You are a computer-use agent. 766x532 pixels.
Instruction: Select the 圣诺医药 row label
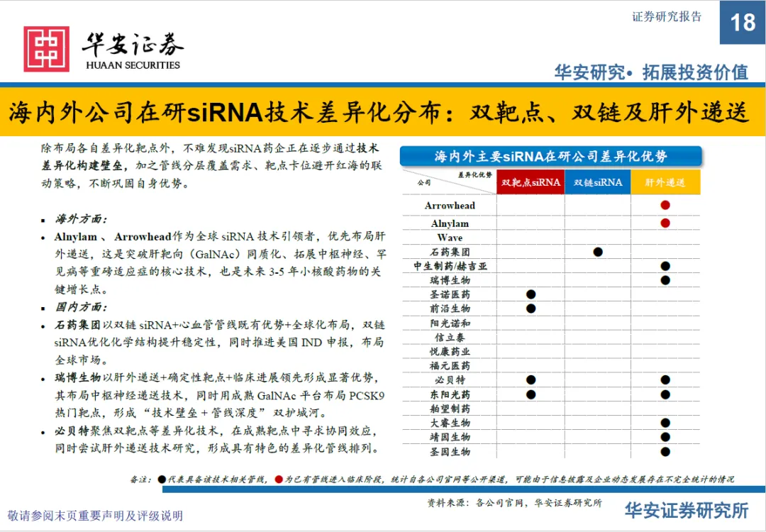pos(450,294)
